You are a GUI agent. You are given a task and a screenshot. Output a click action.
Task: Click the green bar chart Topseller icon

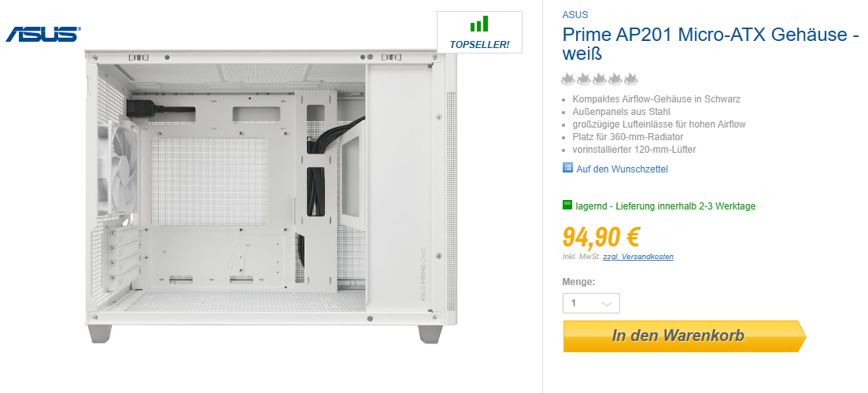479,24
